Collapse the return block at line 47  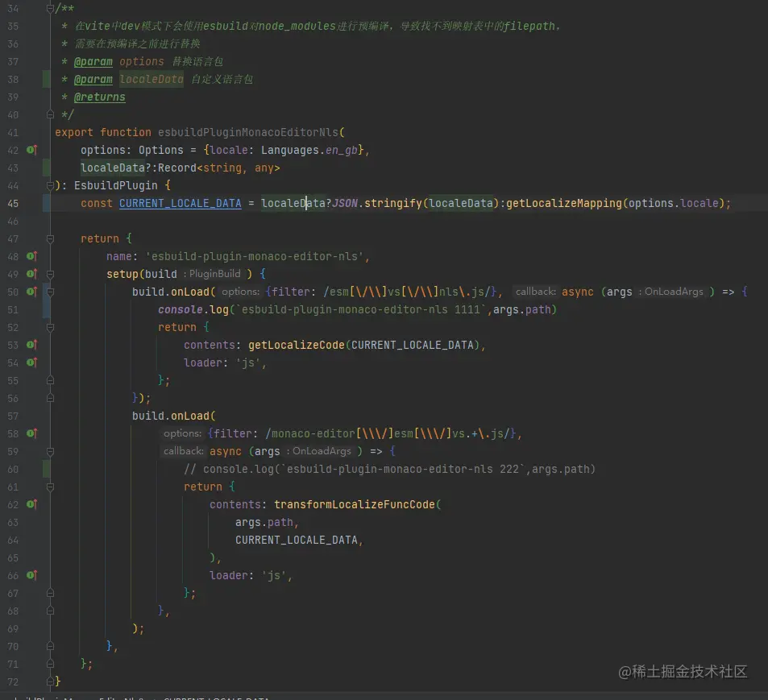(50, 239)
